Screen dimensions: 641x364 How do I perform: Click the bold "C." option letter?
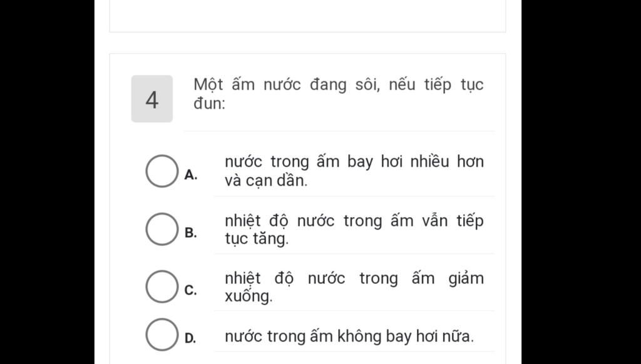pos(191,290)
